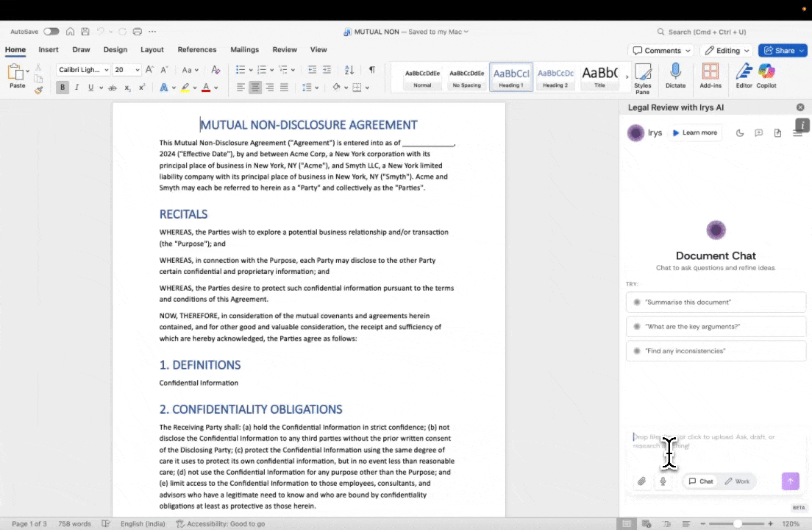812x530 pixels.
Task: Start Dictate microphone in ribbon
Action: pos(675,76)
